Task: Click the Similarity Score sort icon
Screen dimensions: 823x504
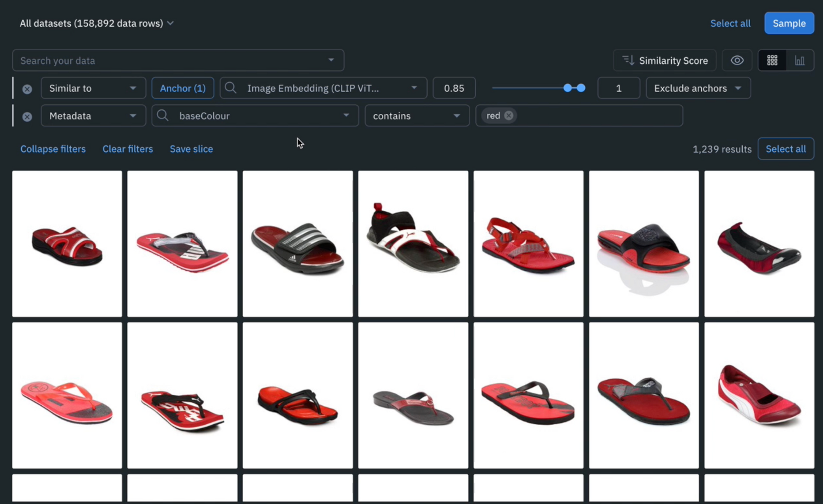Action: [x=628, y=60]
